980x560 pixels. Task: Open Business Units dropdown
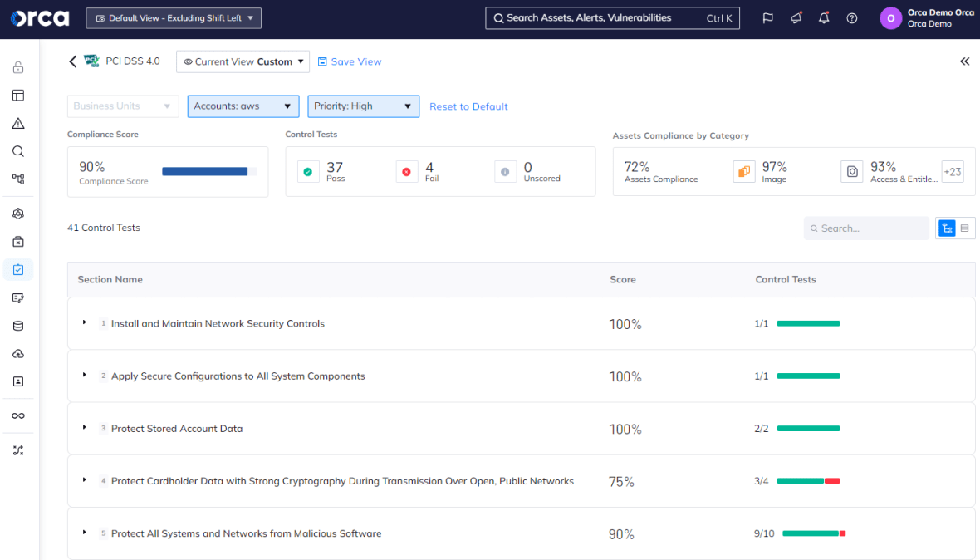[x=123, y=106]
